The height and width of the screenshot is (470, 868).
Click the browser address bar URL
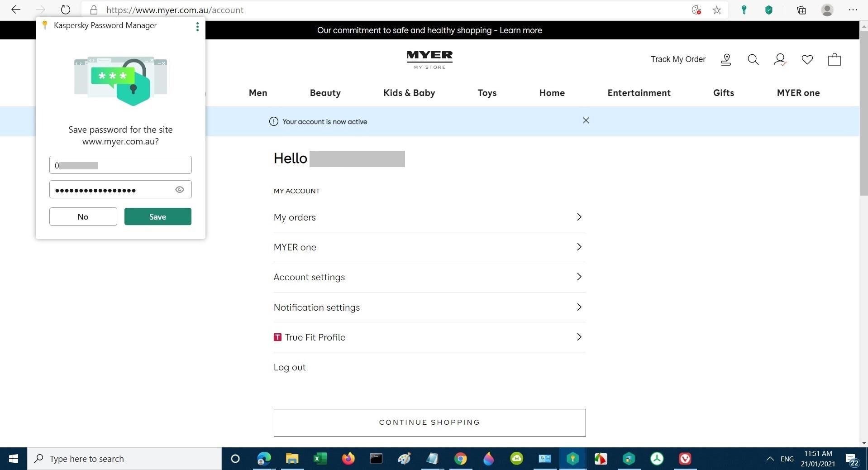pyautogui.click(x=175, y=10)
